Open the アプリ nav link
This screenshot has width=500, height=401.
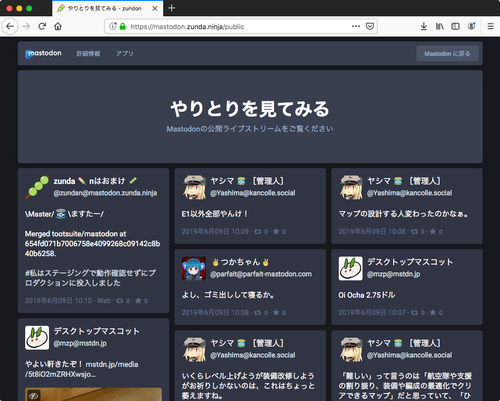(x=124, y=54)
